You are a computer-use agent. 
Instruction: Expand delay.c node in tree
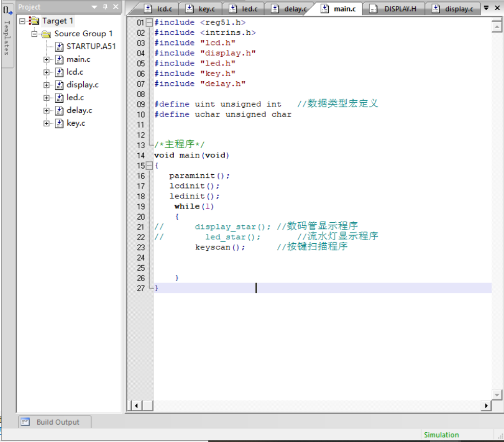46,111
